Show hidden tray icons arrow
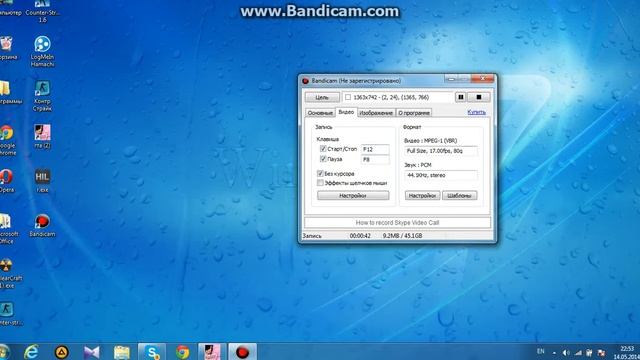Image resolution: width=640 pixels, height=360 pixels. click(554, 352)
